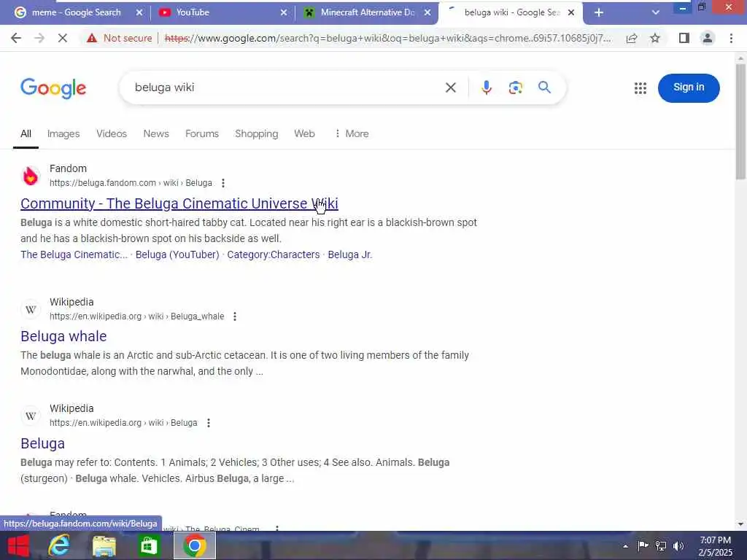Click the Chrome taskbar icon
Viewport: 747px width, 560px height.
pyautogui.click(x=194, y=545)
